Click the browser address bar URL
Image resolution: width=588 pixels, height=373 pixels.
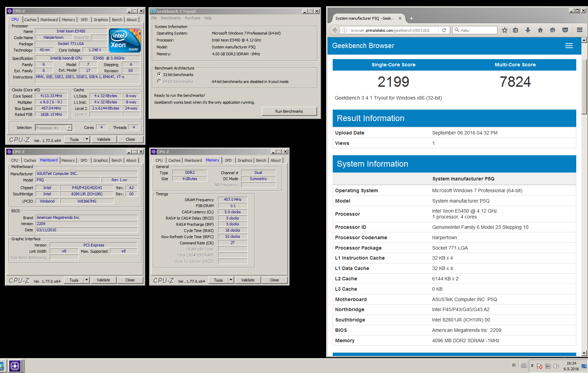390,30
